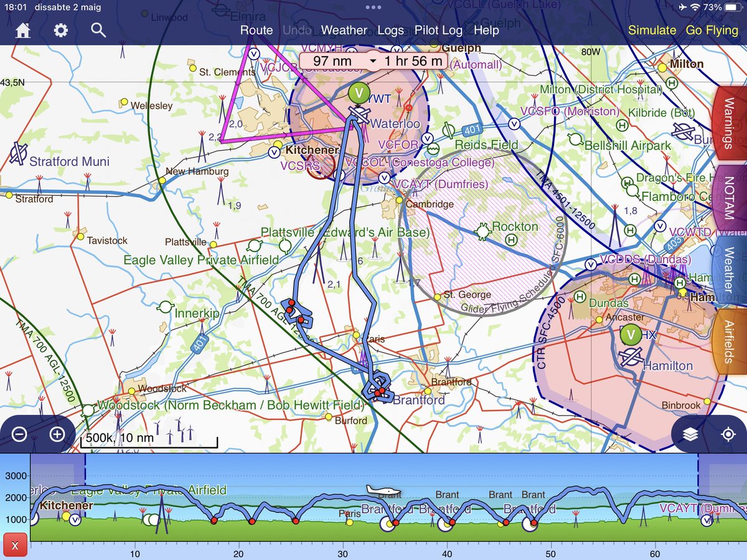The height and width of the screenshot is (560, 747).
Task: Open settings gear icon
Action: pyautogui.click(x=60, y=30)
